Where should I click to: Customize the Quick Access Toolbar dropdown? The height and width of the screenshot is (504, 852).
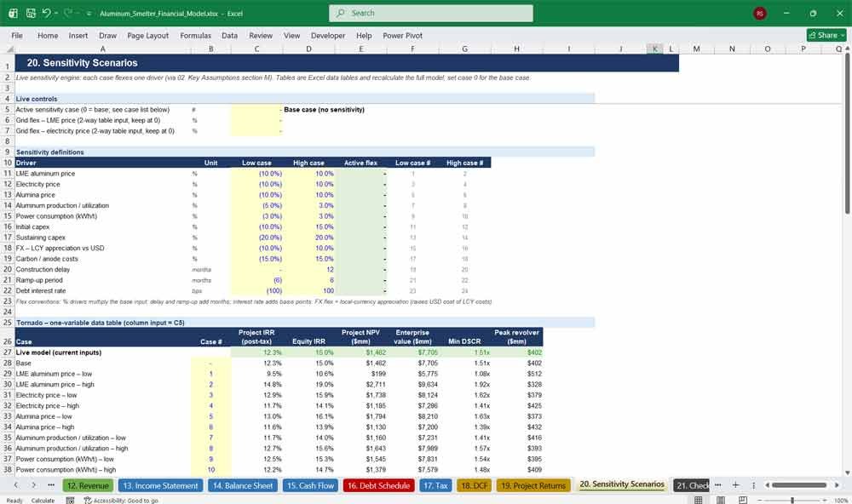pyautogui.click(x=89, y=14)
